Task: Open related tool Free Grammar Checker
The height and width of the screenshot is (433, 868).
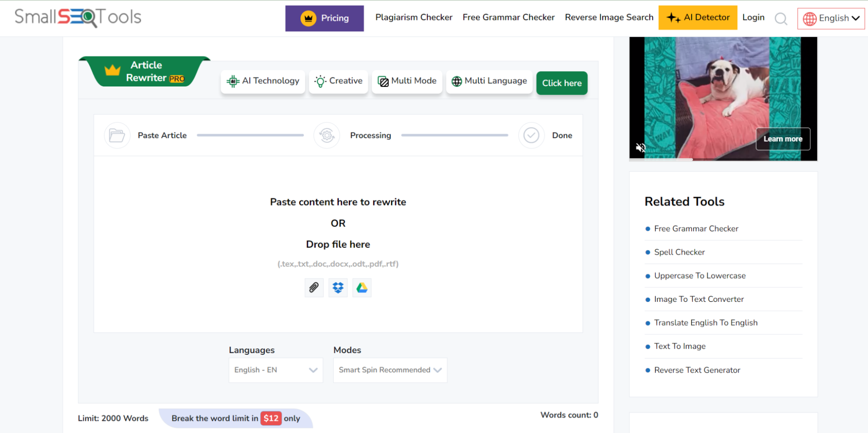Action: pyautogui.click(x=696, y=228)
